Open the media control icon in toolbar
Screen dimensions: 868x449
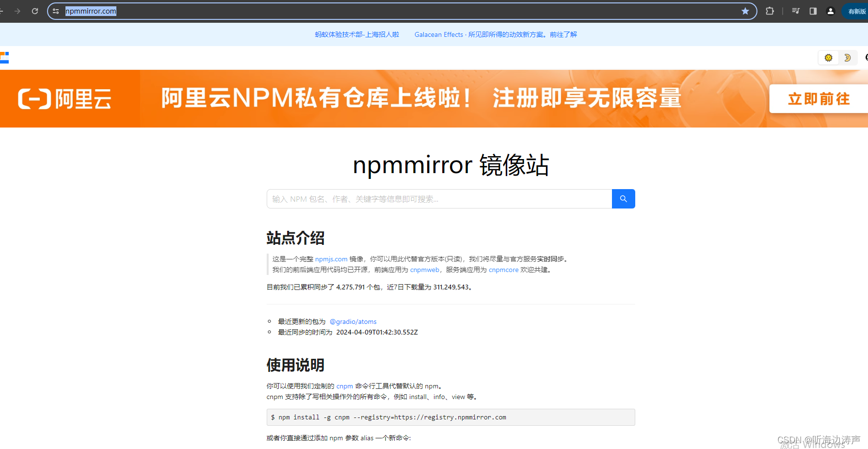coord(796,11)
